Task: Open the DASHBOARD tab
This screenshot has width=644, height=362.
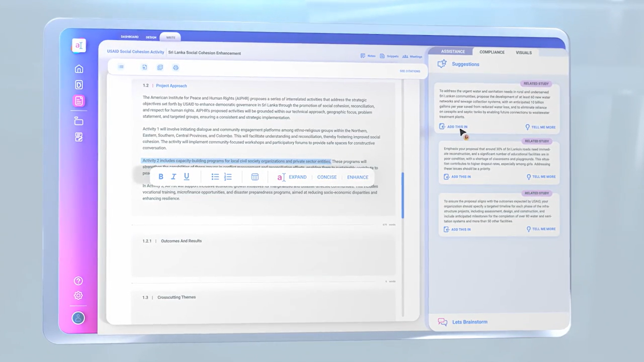Action: (129, 37)
